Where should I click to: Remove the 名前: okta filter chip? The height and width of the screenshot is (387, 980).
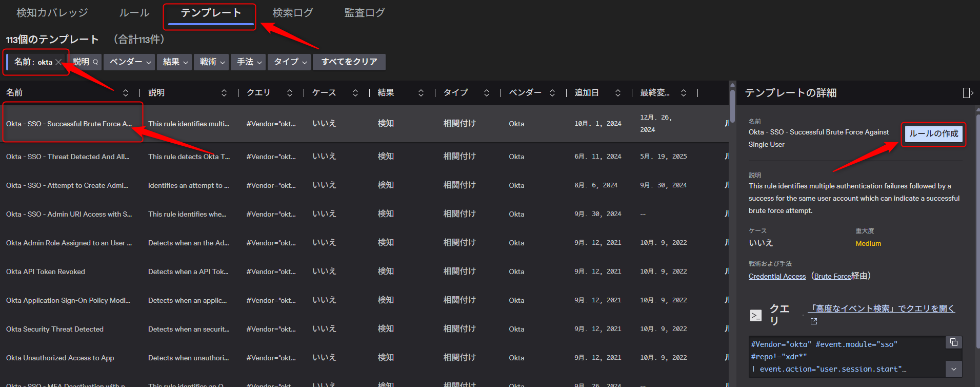tap(58, 62)
